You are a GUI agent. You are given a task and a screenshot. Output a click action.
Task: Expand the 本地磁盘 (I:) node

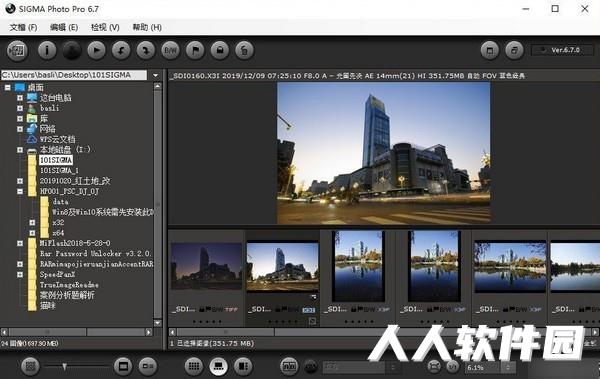[20, 150]
